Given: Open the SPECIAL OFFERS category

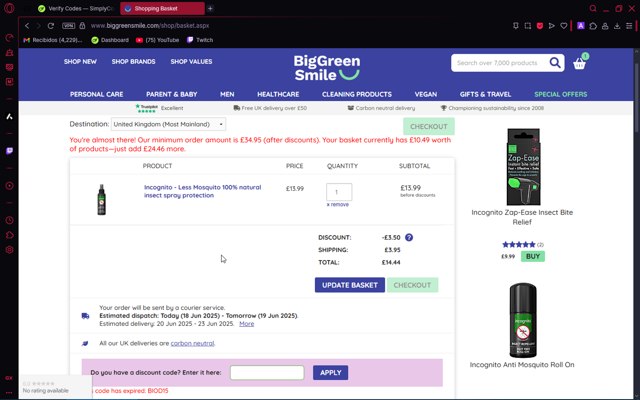Looking at the screenshot, I should tap(561, 94).
